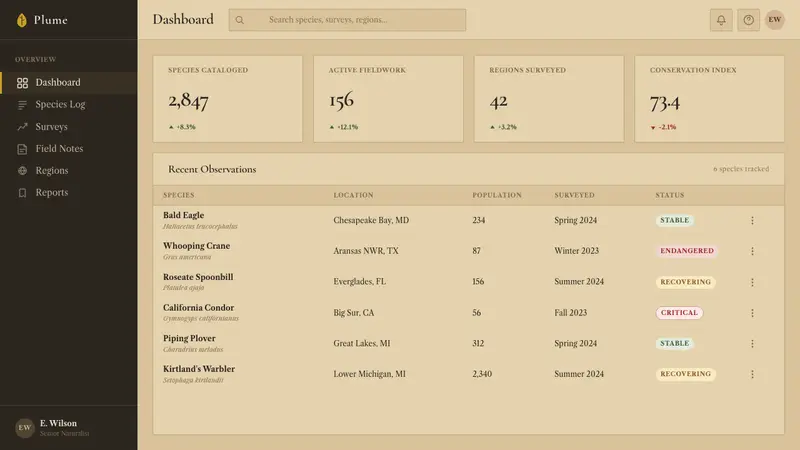Sort by the Species column header

point(179,195)
